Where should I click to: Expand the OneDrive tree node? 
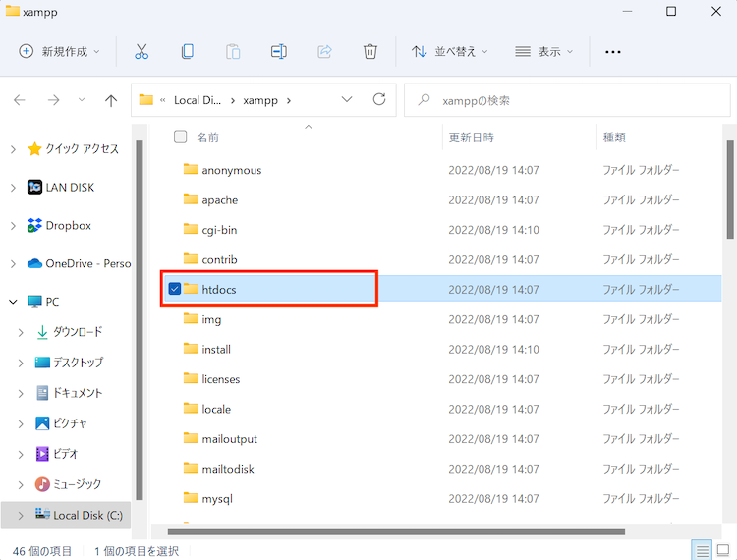(x=13, y=264)
